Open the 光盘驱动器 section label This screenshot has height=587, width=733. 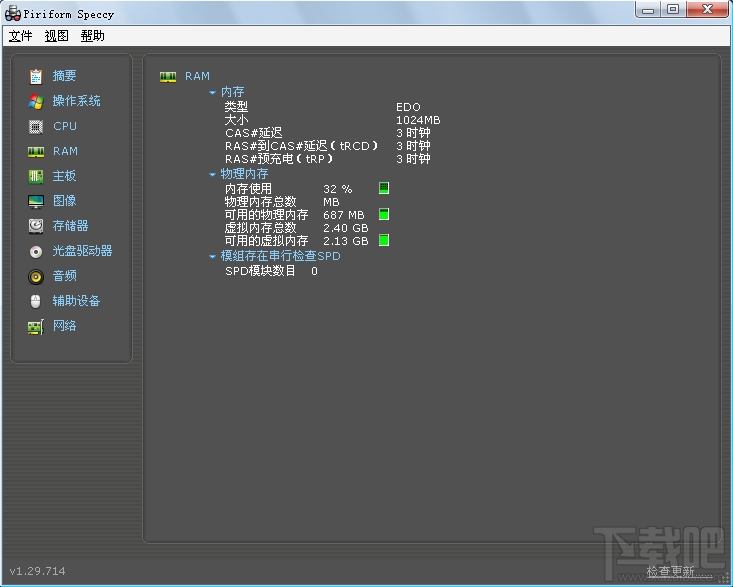[x=82, y=251]
